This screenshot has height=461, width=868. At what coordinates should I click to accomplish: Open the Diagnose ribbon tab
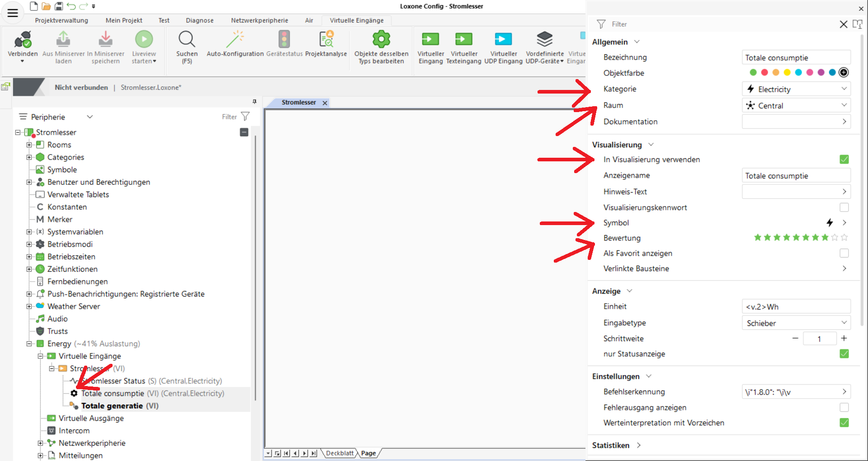click(199, 20)
